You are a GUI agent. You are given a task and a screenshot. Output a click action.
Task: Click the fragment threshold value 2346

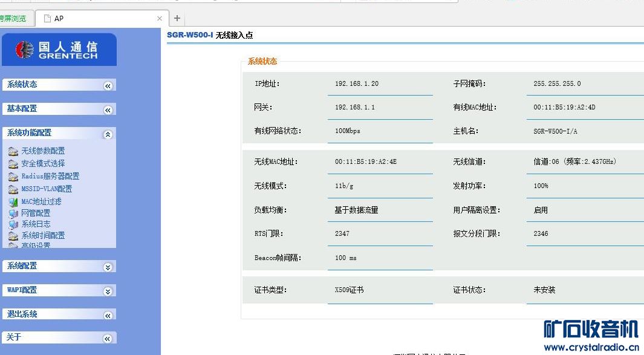coord(541,234)
